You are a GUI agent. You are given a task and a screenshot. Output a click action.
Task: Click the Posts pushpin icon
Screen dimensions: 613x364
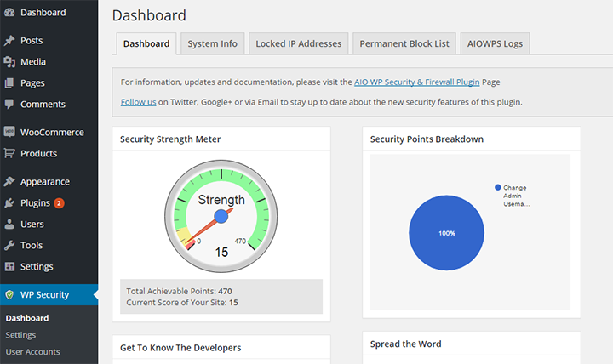pyautogui.click(x=9, y=41)
